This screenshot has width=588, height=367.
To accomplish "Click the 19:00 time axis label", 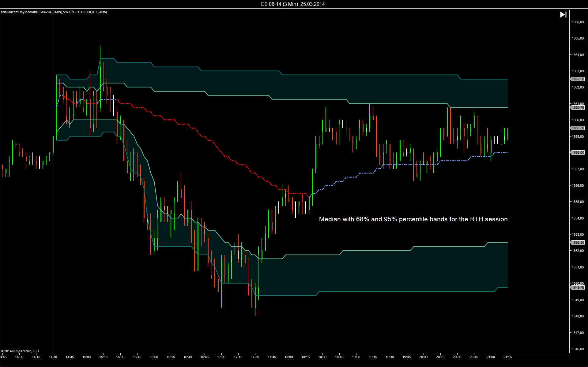I will (356, 357).
